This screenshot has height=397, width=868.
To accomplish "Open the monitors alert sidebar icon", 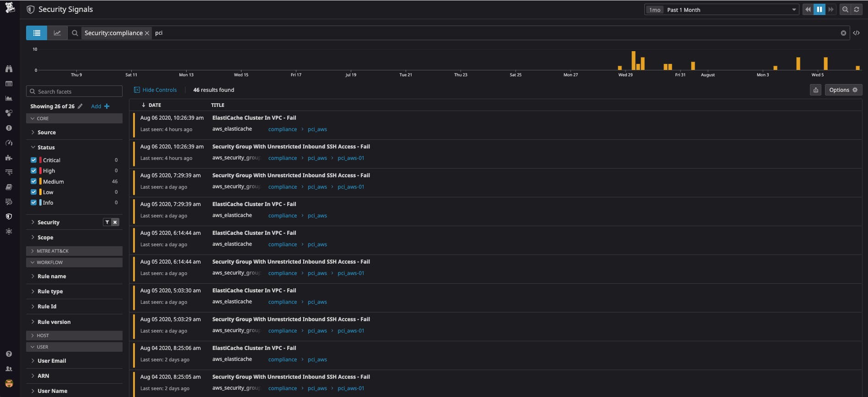I will tap(9, 128).
